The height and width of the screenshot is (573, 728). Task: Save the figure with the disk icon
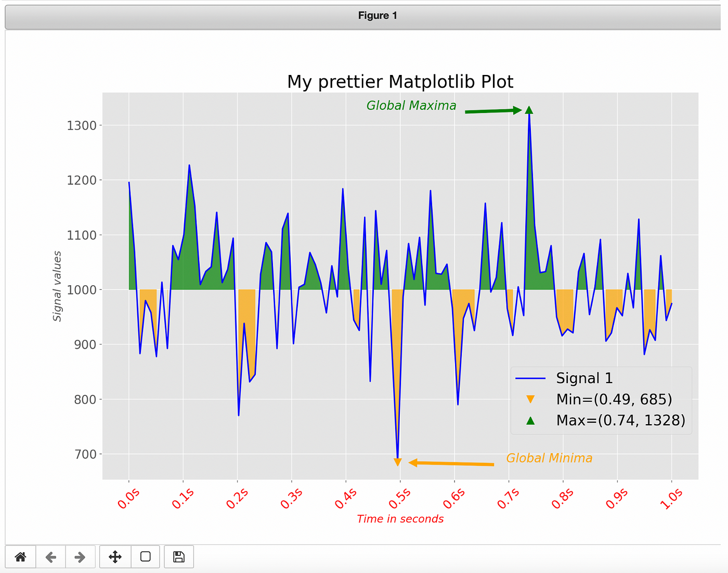pyautogui.click(x=179, y=557)
